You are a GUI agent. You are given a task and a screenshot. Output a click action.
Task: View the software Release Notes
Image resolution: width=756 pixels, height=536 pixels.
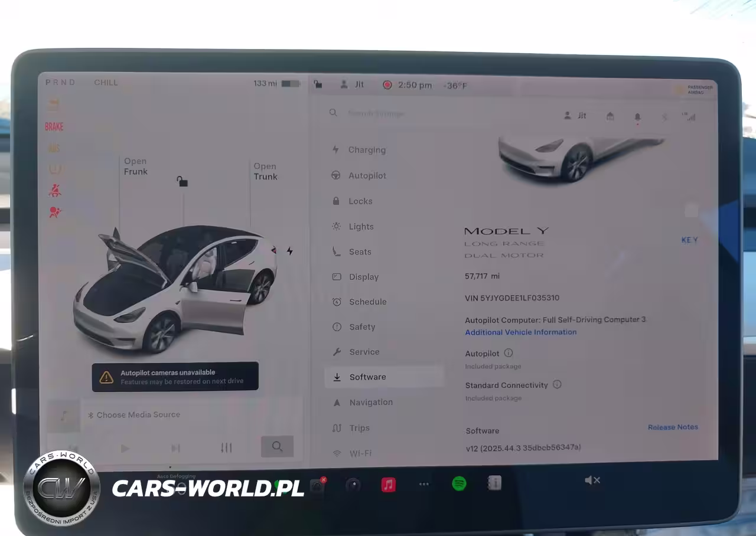point(673,427)
